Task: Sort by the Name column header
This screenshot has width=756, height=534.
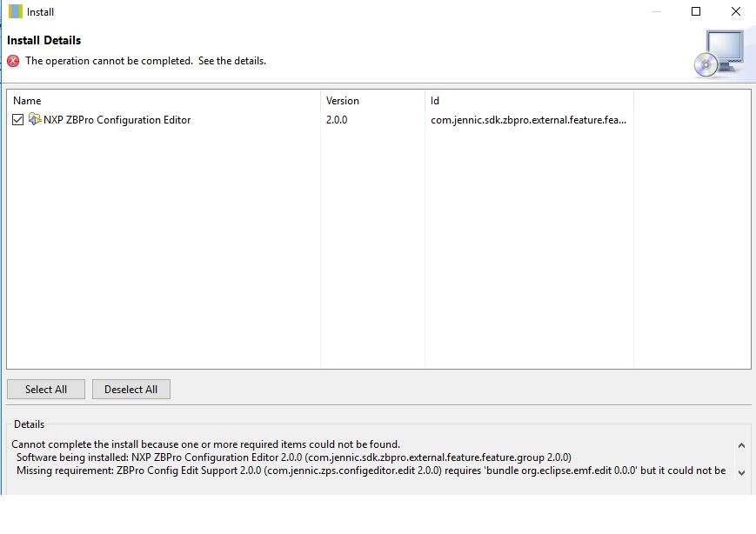Action: 164,101
